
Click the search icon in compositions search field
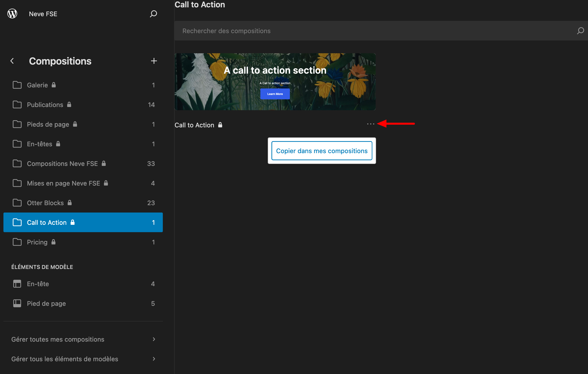(580, 31)
